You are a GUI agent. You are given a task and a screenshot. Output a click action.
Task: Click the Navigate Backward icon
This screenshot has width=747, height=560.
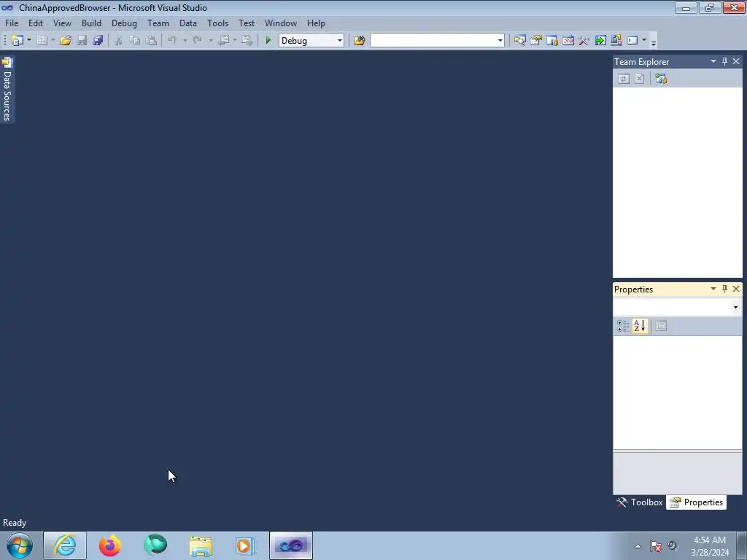(223, 41)
